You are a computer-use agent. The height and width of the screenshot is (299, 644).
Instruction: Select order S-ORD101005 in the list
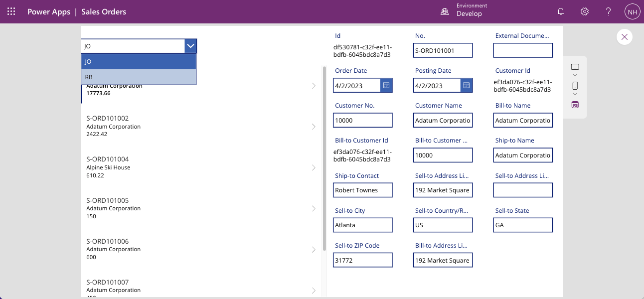point(201,208)
